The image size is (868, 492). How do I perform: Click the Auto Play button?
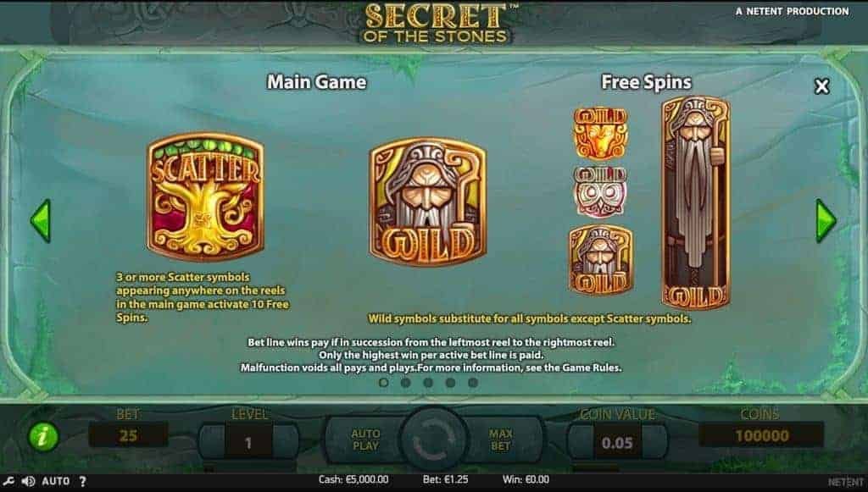click(x=365, y=439)
